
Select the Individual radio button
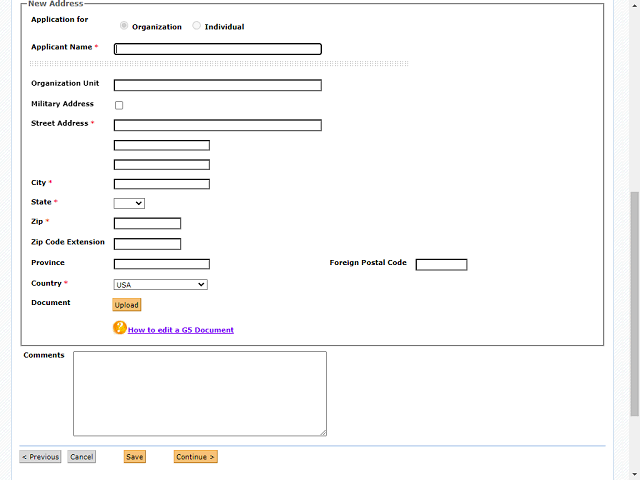196,26
